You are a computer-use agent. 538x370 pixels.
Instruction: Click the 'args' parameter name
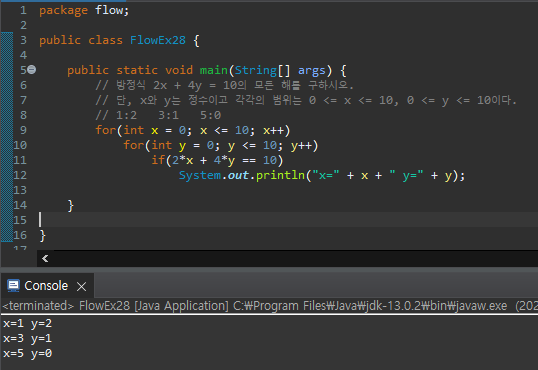coord(312,71)
